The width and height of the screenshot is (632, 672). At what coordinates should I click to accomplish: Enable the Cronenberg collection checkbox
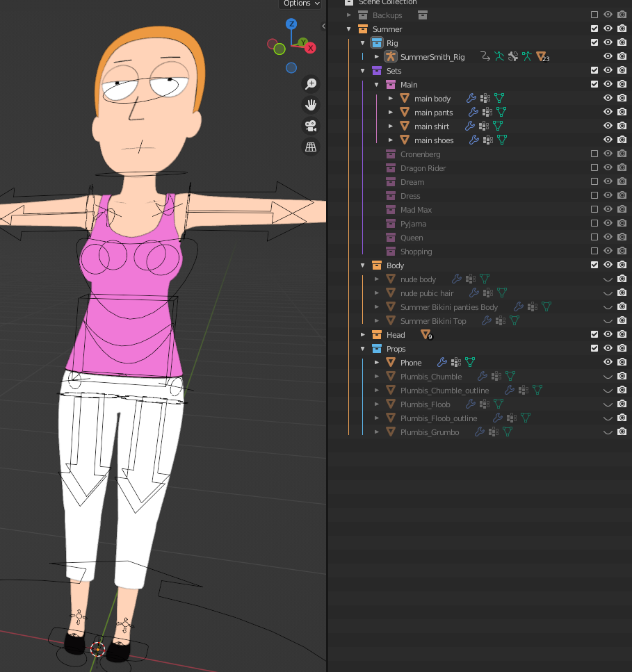pos(594,154)
